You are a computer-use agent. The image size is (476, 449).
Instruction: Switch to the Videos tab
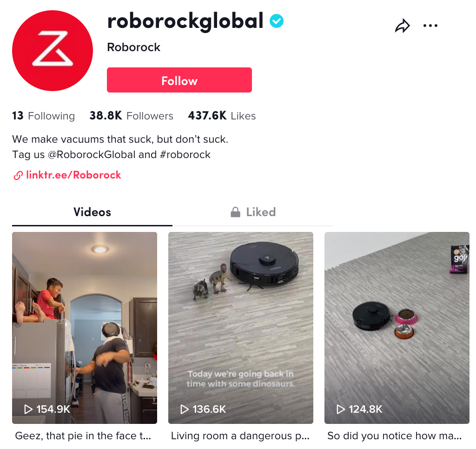[93, 212]
